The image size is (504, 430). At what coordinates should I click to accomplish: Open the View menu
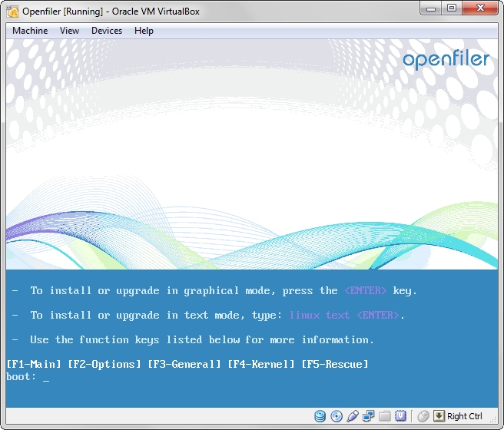coord(70,31)
